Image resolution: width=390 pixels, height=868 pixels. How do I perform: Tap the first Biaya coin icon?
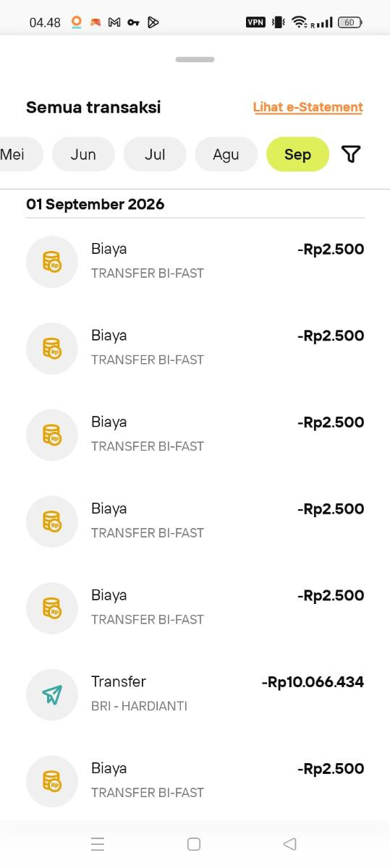pos(52,262)
